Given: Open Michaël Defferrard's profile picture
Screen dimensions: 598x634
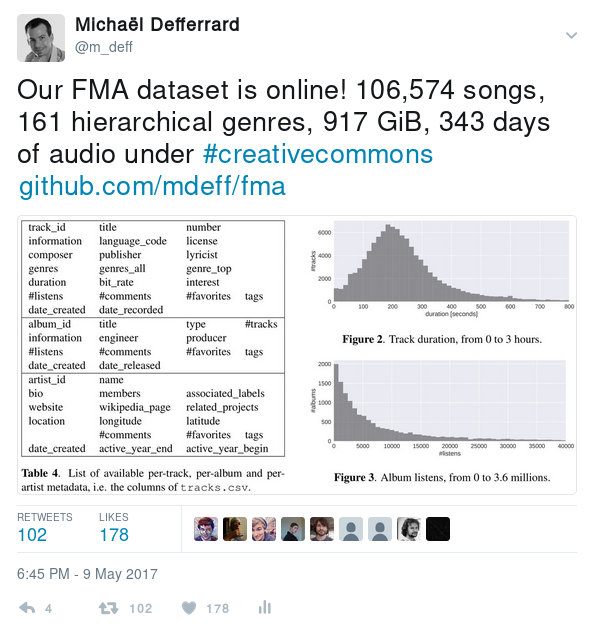Looking at the screenshot, I should 41,38.
